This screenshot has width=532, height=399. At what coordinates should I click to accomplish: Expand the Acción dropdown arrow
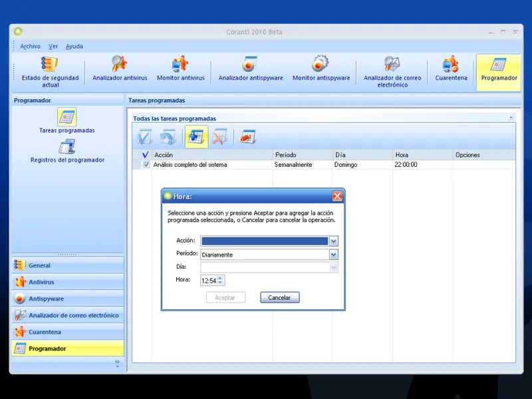[x=334, y=241]
